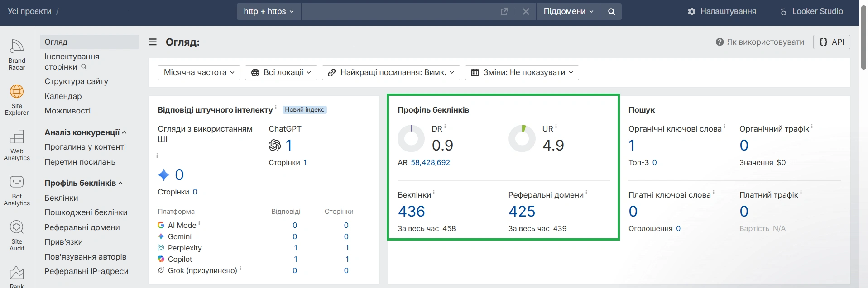
Task: Toggle the hamburger menu next to Огляд
Action: (153, 42)
